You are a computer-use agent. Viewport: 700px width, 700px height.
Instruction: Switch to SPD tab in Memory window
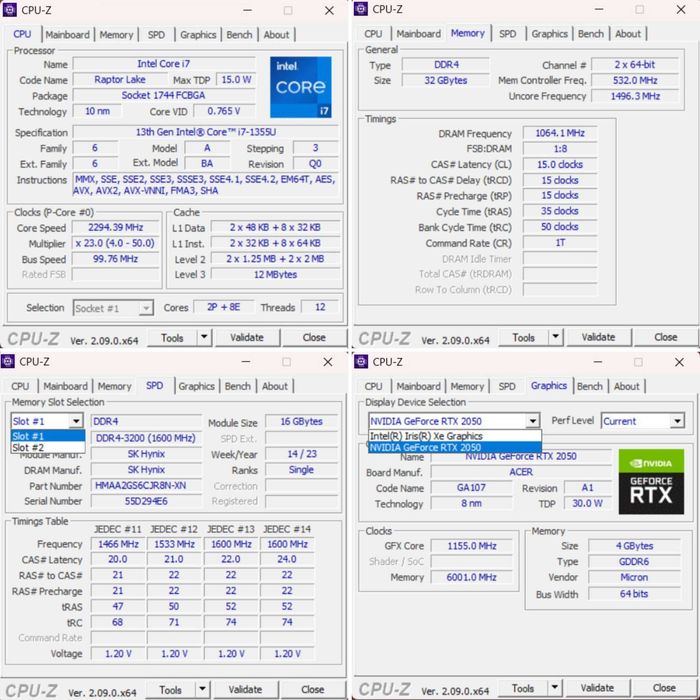[508, 33]
